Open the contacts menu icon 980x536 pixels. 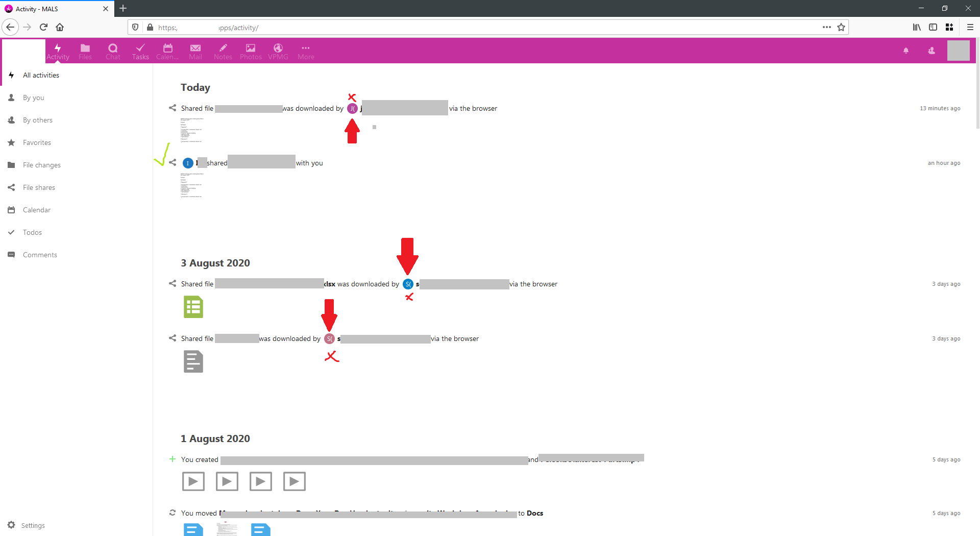(x=932, y=51)
